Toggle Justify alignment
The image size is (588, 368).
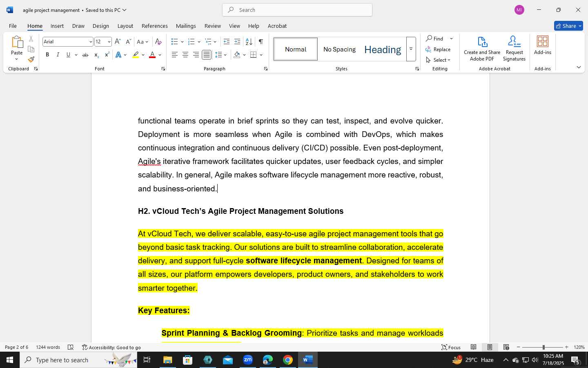[x=207, y=55]
